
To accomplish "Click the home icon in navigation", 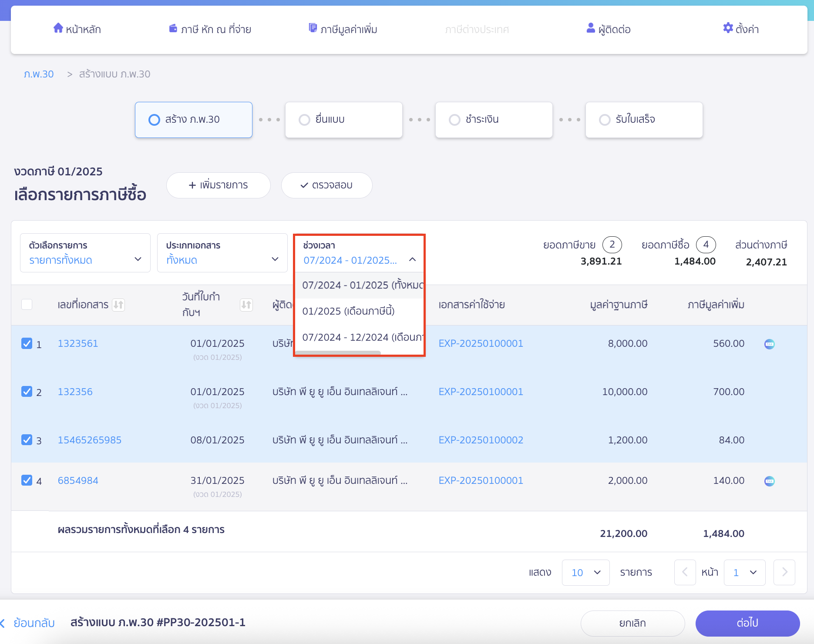I will click(x=58, y=28).
